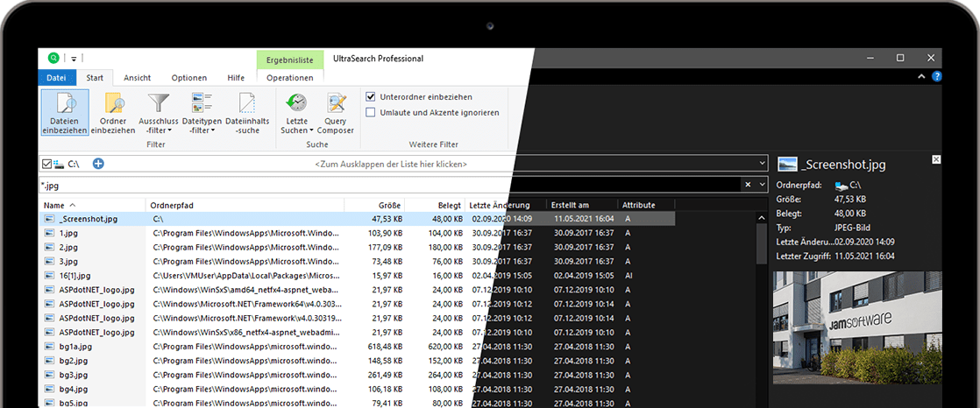The height and width of the screenshot is (408, 980).
Task: Click the C:\Users\VMUser\AppData path cell
Action: 247,275
